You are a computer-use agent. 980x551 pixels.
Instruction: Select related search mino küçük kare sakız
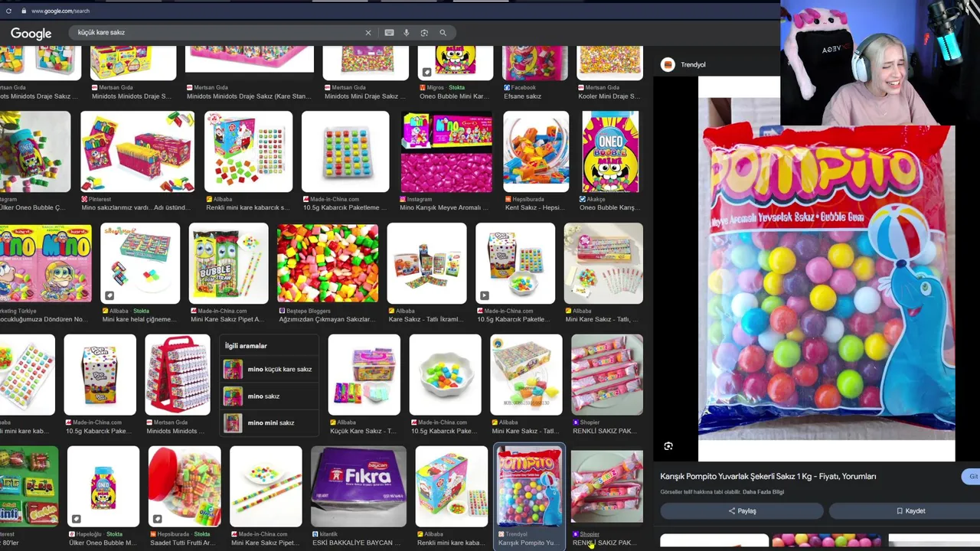(268, 369)
